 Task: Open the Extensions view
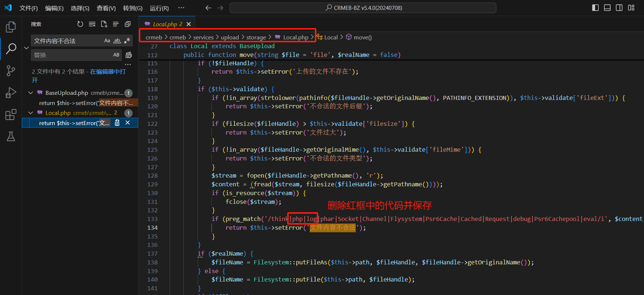tap(11, 114)
